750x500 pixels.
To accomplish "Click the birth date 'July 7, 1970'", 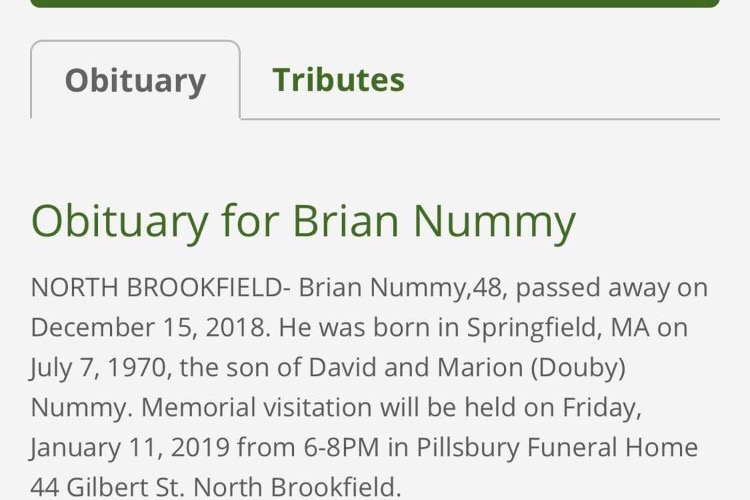I will coord(98,368).
